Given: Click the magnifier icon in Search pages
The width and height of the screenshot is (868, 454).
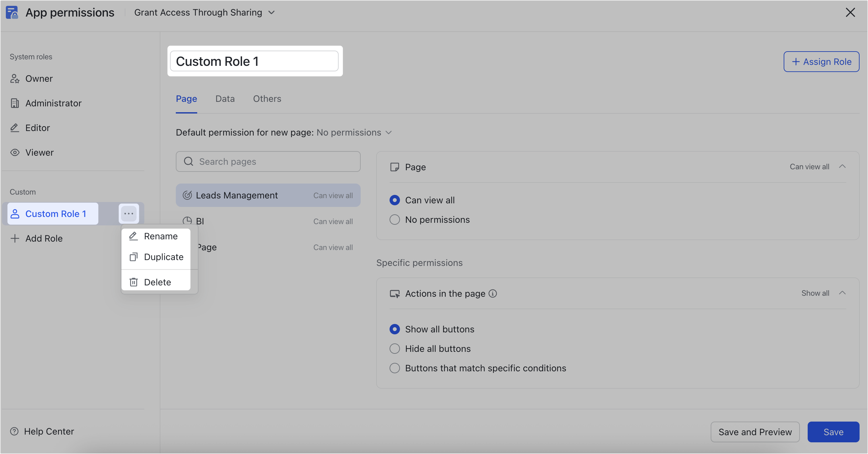Looking at the screenshot, I should (x=189, y=161).
